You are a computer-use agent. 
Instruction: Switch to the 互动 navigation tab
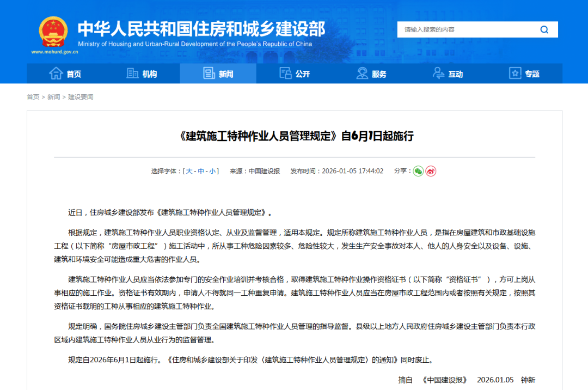[x=448, y=74]
